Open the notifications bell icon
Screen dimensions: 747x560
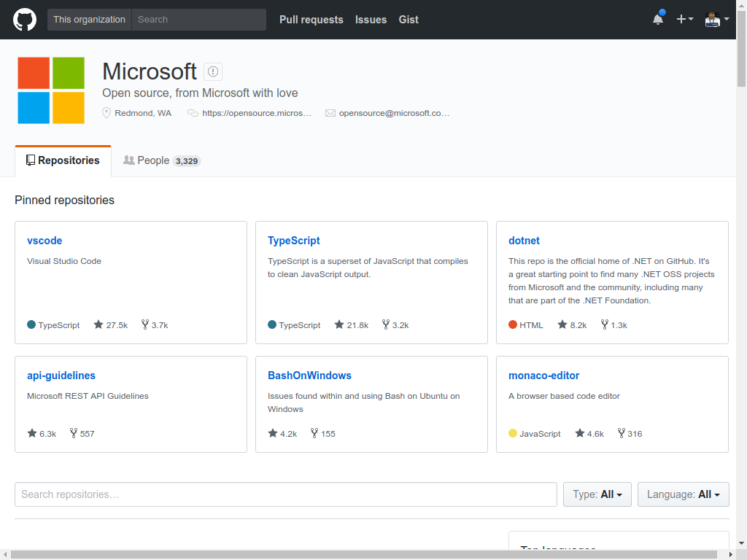pyautogui.click(x=658, y=18)
